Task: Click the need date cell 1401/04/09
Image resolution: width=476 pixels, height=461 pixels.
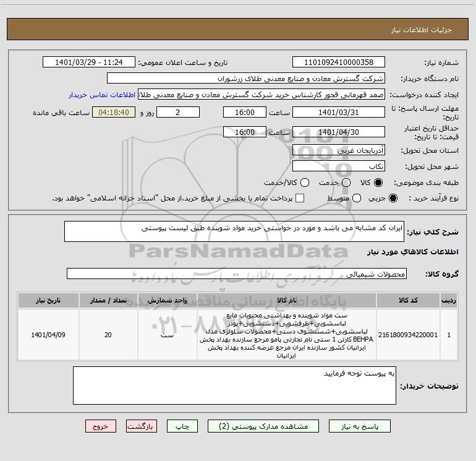Action: 48,335
